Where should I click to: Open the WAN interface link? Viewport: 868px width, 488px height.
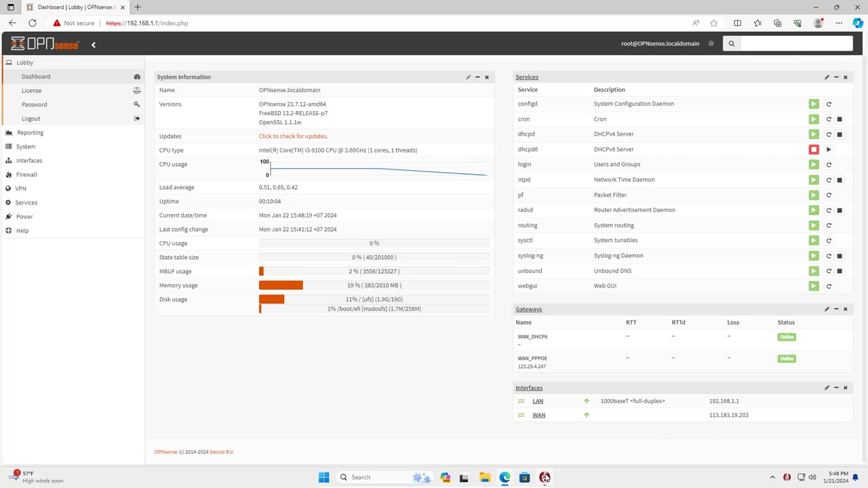click(x=538, y=415)
